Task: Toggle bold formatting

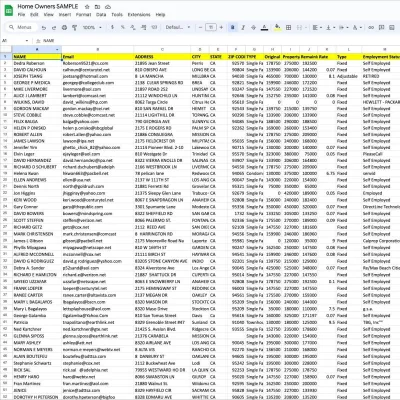Action: point(233,27)
